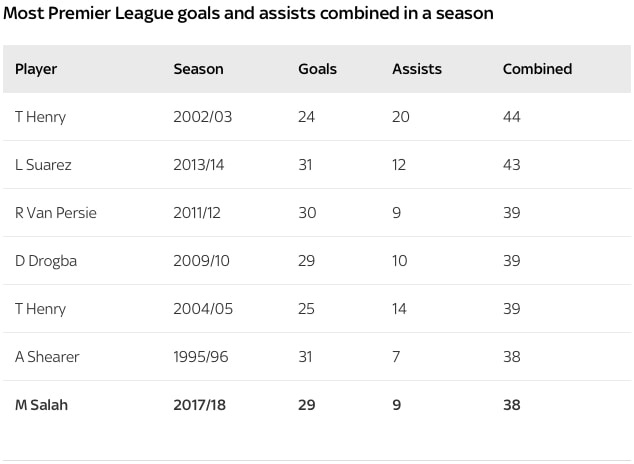The image size is (634, 464).
Task: Click the goals value of 30
Action: tap(307, 213)
